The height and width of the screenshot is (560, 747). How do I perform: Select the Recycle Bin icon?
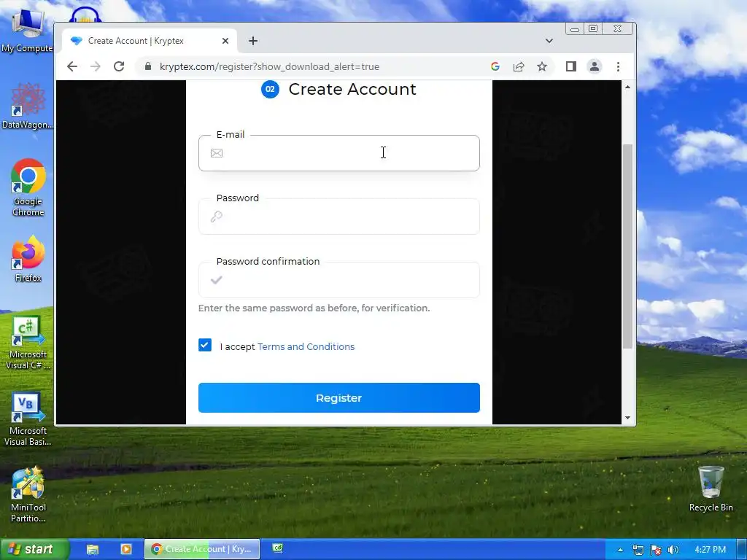click(x=711, y=489)
